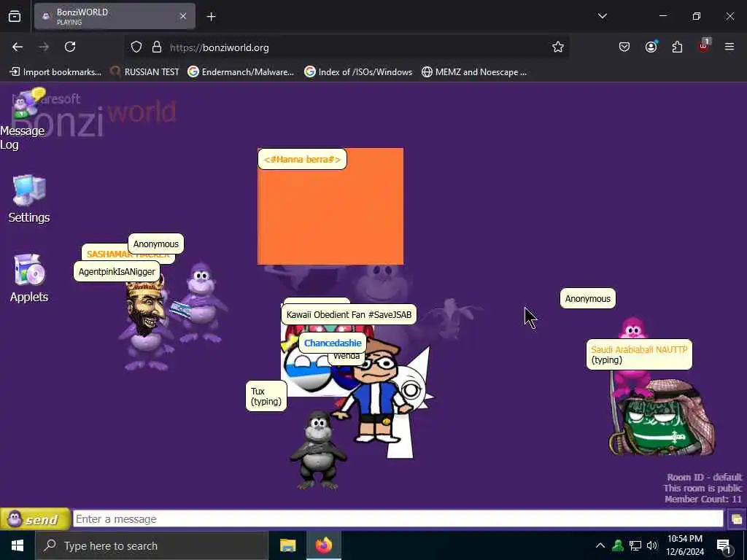Open RUSSIAN TEST bookmark

click(x=144, y=72)
